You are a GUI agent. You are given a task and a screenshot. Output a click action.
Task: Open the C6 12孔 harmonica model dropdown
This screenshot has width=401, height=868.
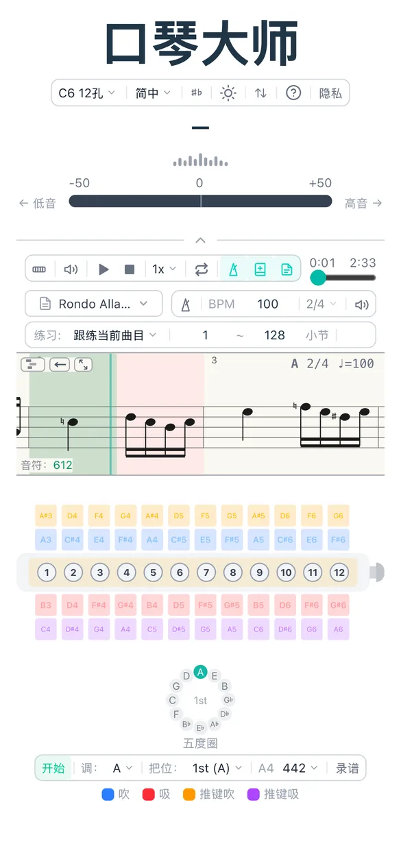[86, 93]
